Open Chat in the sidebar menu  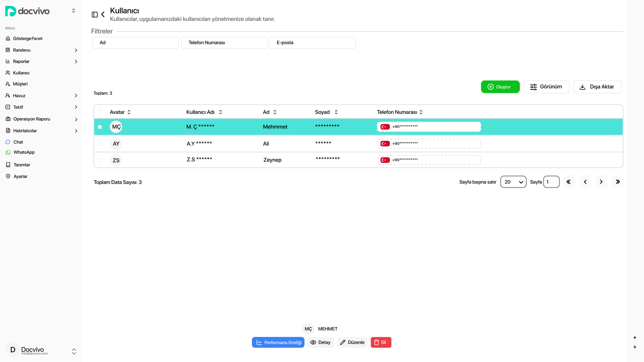[18, 142]
